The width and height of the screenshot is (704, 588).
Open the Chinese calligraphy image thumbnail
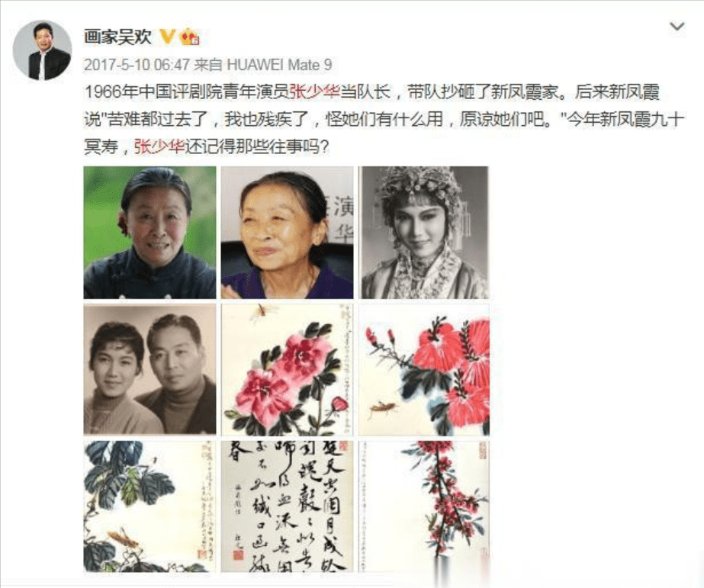[287, 506]
